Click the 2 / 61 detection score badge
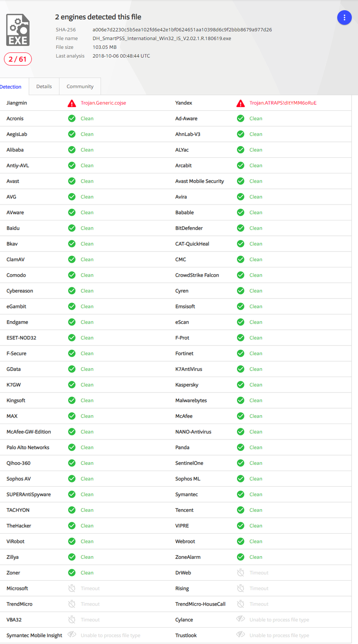 tap(18, 59)
